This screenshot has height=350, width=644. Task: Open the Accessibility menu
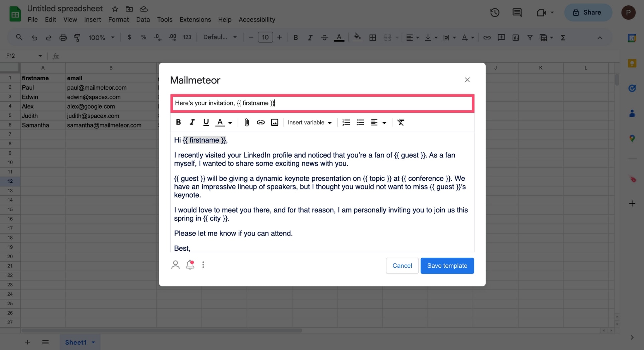[257, 19]
